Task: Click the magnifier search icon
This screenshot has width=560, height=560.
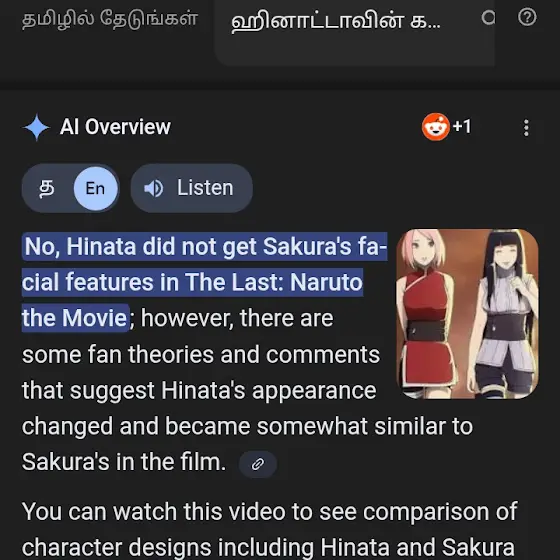Action: click(488, 17)
